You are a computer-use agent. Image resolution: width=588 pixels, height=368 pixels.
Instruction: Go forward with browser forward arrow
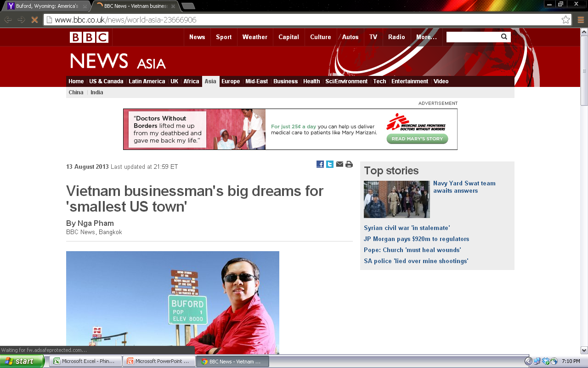tap(21, 20)
